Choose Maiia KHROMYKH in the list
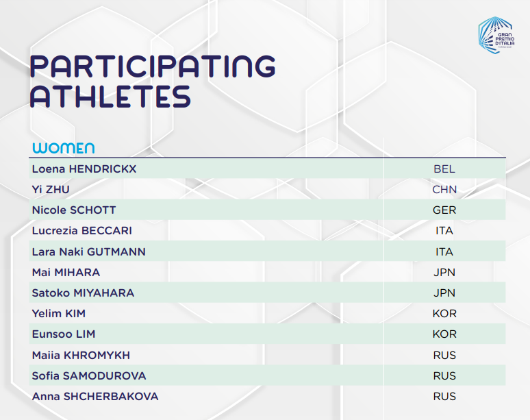The image size is (530, 420). pos(81,355)
